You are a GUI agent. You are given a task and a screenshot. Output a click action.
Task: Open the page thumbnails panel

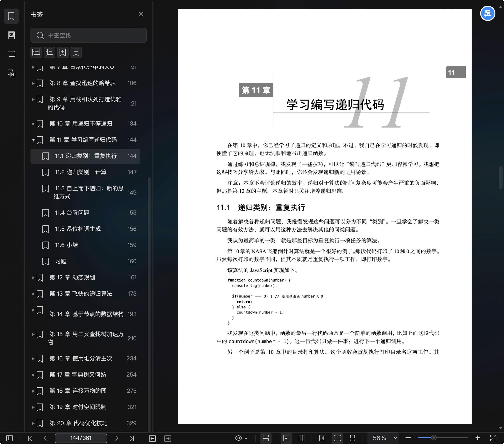tap(11, 35)
